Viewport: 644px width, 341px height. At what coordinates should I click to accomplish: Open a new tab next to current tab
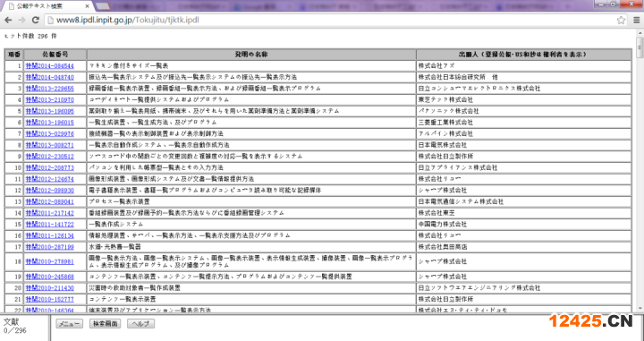point(103,6)
